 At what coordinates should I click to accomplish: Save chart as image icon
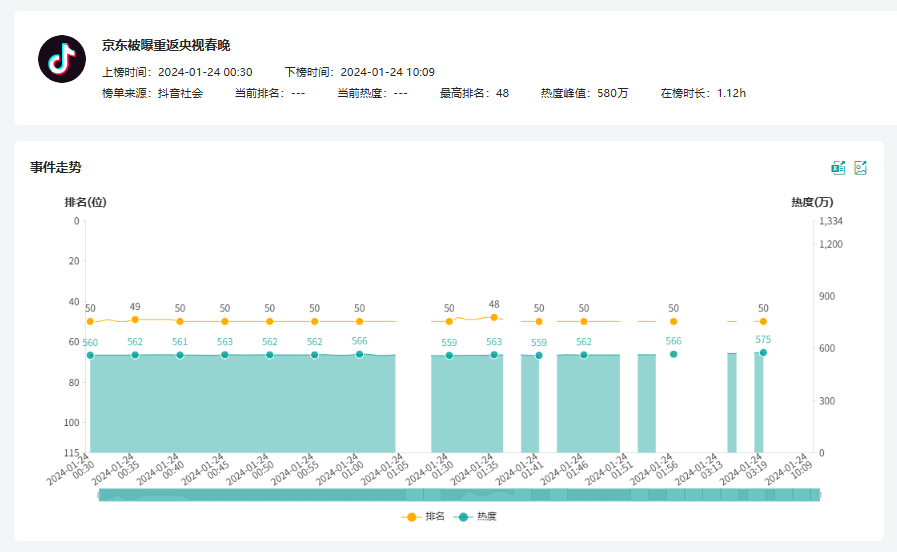[x=860, y=168]
